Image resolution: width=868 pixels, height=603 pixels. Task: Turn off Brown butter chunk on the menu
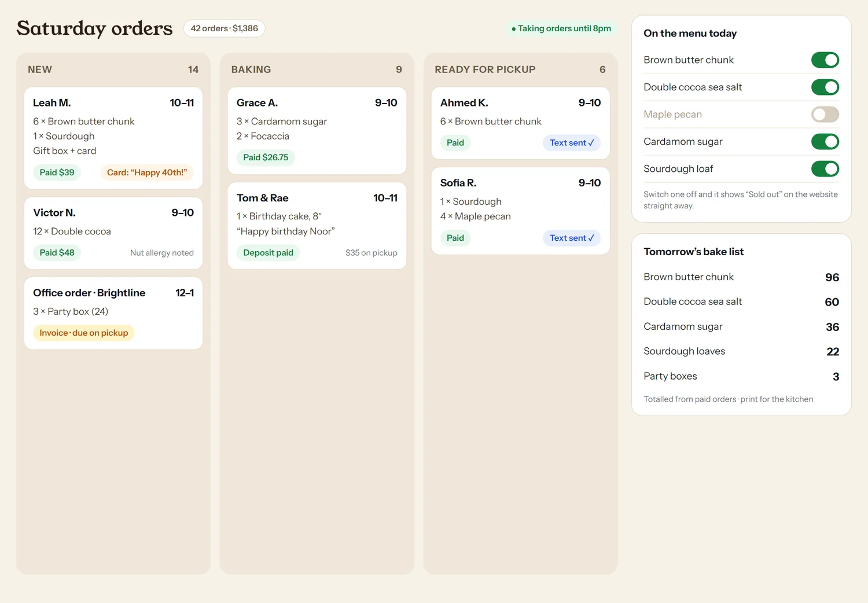pyautogui.click(x=825, y=60)
